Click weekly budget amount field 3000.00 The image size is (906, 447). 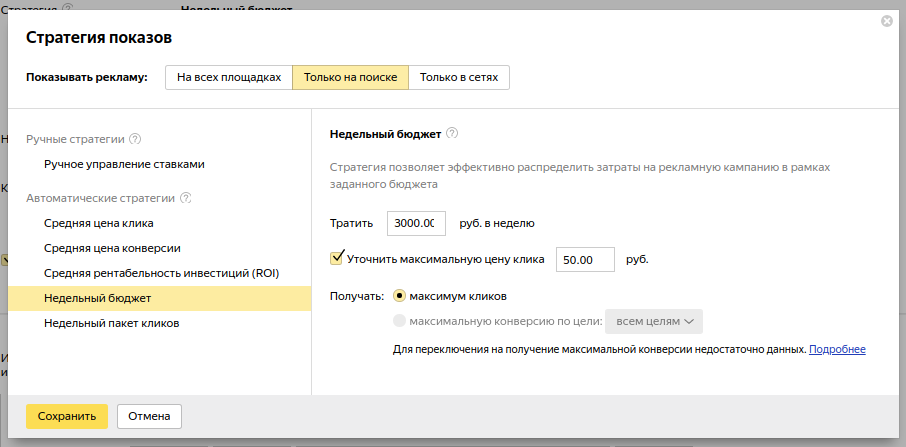point(416,223)
